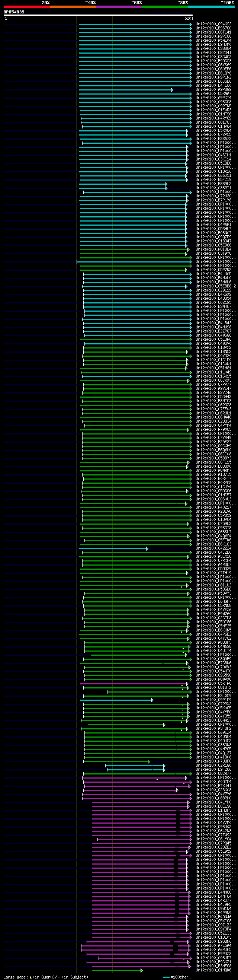Viewport: 238px width, 980px height.
Task: Click hit label UniRef100_Q9W1N4
Action: click(214, 909)
